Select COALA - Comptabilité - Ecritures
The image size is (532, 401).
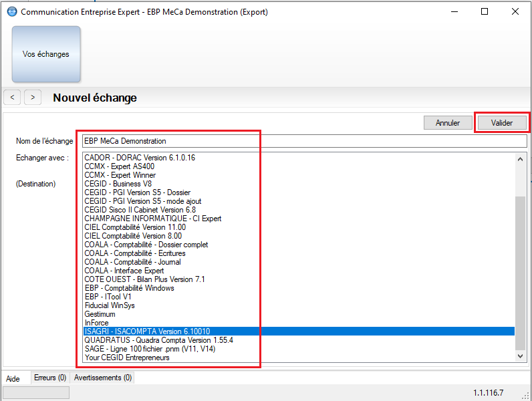point(299,253)
